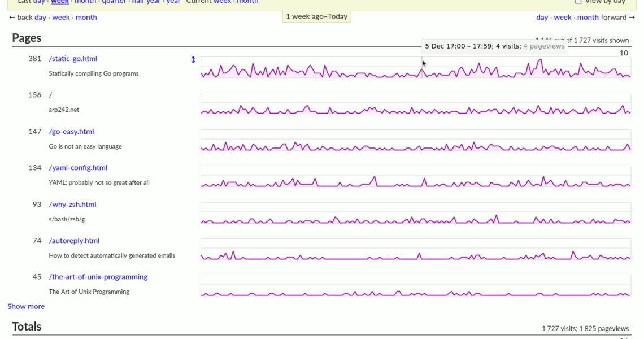
Task: Open the /static-go.html page path
Action: 73,58
